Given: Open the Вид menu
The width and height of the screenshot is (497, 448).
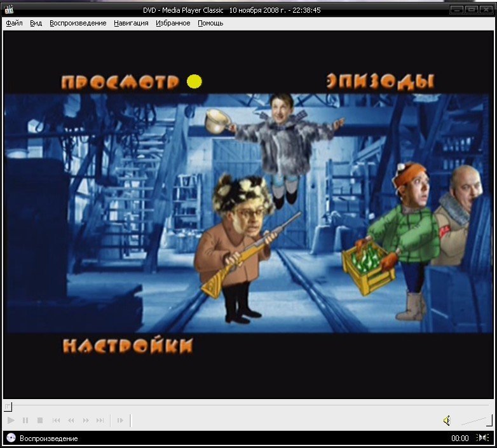Looking at the screenshot, I should pos(36,23).
